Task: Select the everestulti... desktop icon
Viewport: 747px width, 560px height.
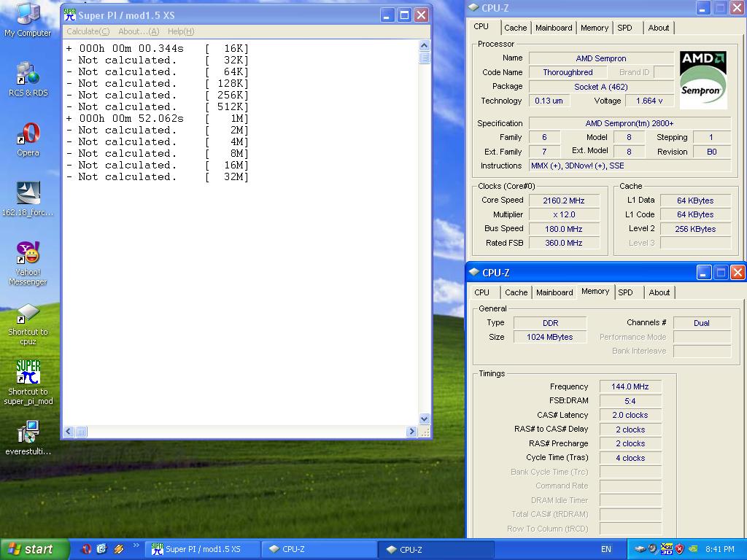Action: [x=28, y=438]
